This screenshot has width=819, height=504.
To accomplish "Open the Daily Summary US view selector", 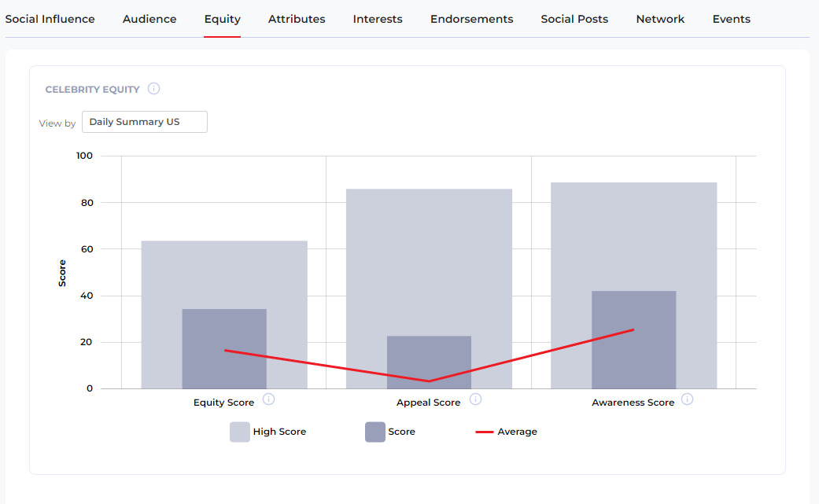I will click(144, 122).
